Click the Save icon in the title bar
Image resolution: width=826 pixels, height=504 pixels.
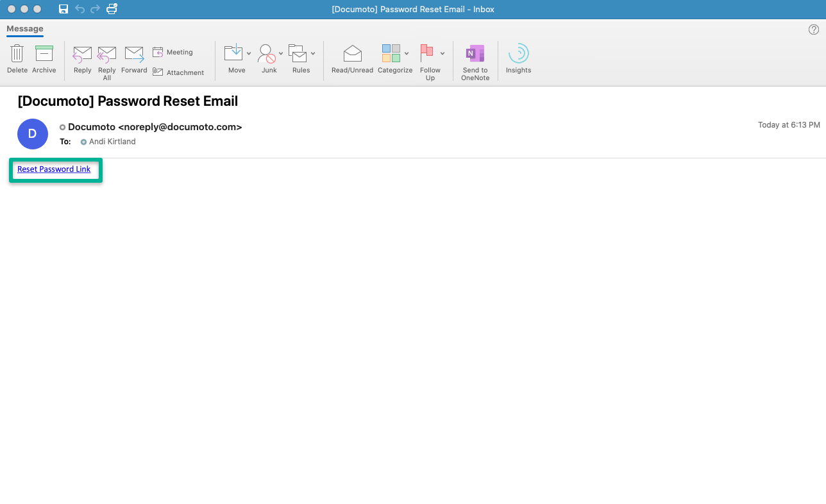point(63,9)
